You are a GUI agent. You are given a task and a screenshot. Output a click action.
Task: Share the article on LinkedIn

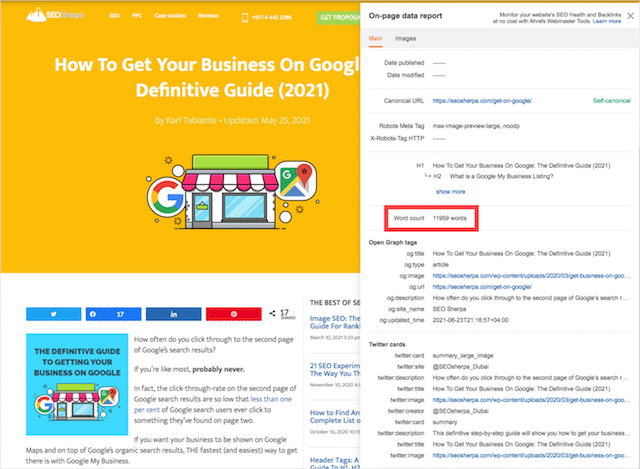pos(173,314)
